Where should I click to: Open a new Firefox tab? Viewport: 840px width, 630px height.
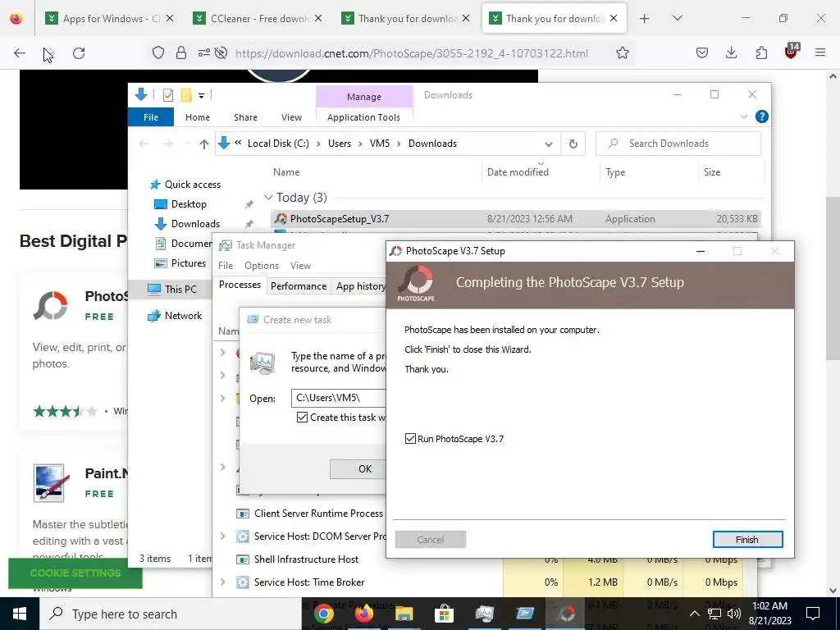645,19
